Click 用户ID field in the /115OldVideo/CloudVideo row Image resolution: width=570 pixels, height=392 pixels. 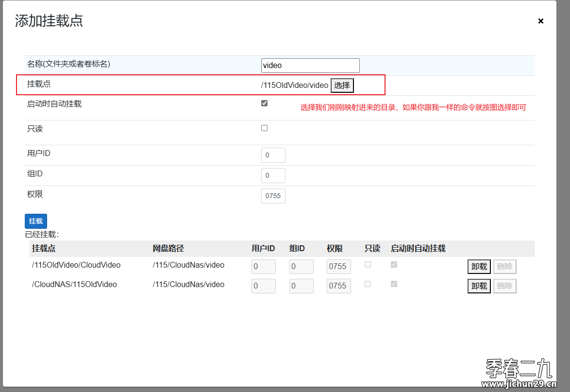point(263,267)
